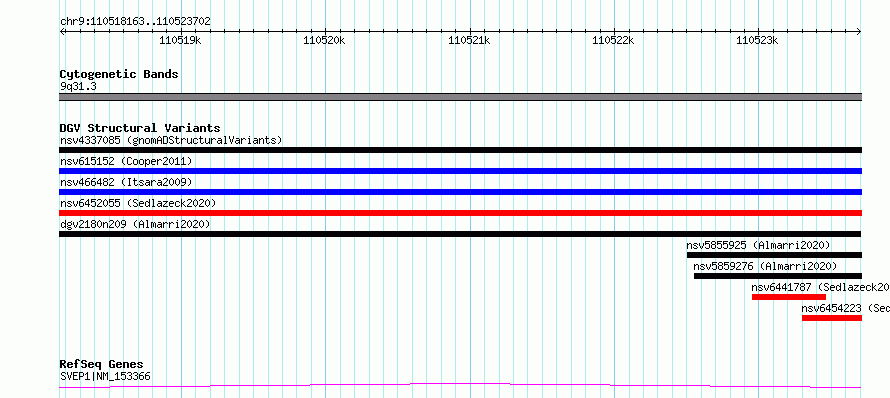The height and width of the screenshot is (398, 890).
Task: Click the dgv2180n209 (Almarri2020) label
Action: pos(135,224)
